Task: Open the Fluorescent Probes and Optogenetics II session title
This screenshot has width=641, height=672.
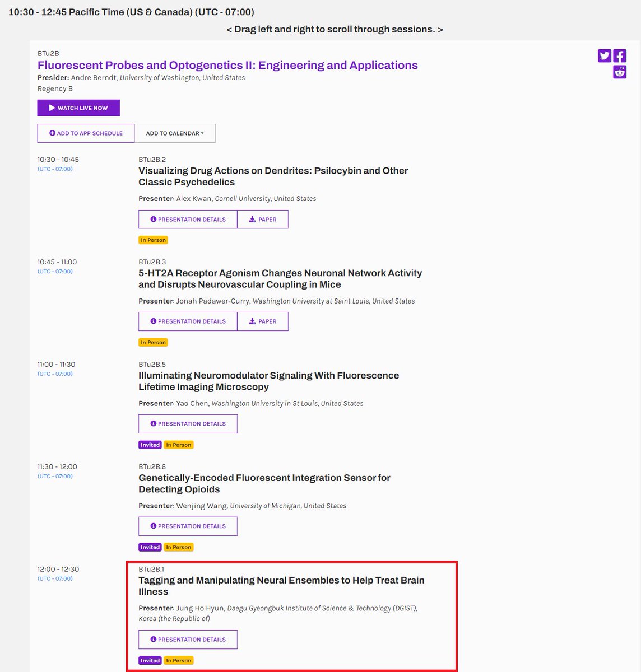Action: [227, 65]
